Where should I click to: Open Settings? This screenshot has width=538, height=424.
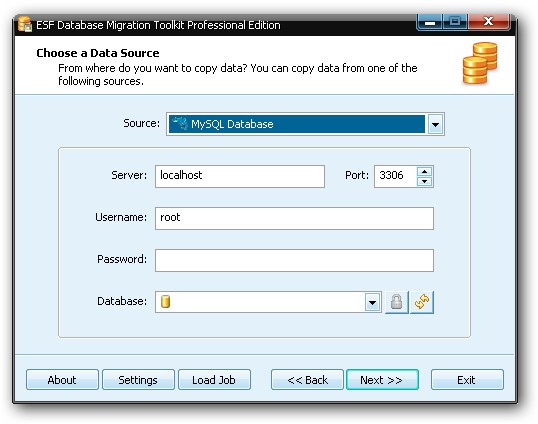[x=138, y=380]
